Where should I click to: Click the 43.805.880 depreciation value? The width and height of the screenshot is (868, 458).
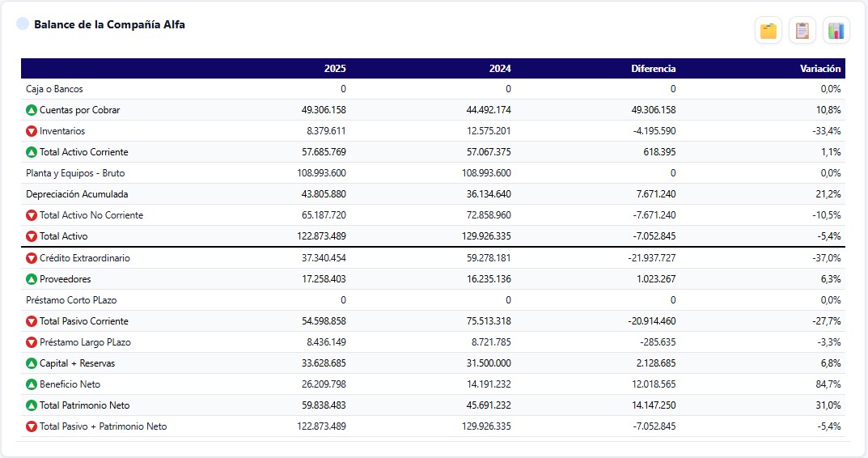324,194
